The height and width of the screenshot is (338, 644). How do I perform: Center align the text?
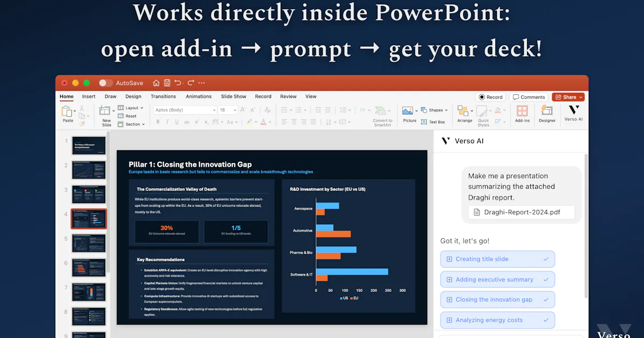tap(294, 122)
